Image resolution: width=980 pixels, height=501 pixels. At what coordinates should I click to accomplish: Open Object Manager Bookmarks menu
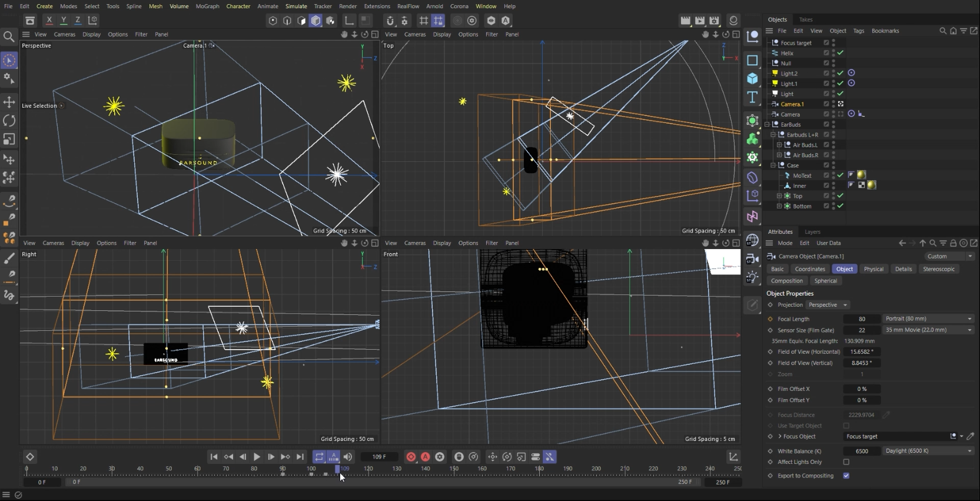885,31
